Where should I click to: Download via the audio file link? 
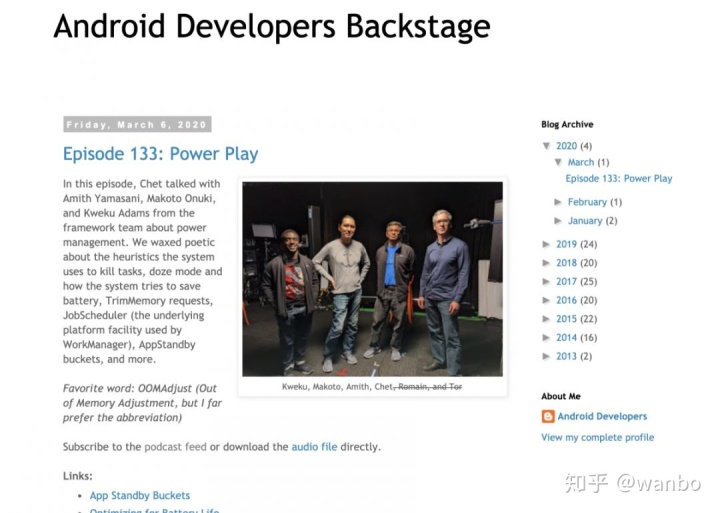coord(314,447)
